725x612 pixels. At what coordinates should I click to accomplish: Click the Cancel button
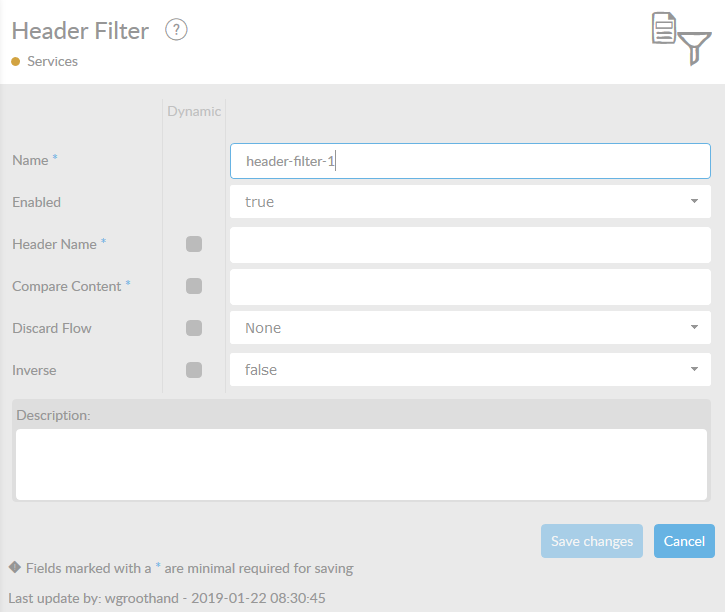click(x=684, y=541)
